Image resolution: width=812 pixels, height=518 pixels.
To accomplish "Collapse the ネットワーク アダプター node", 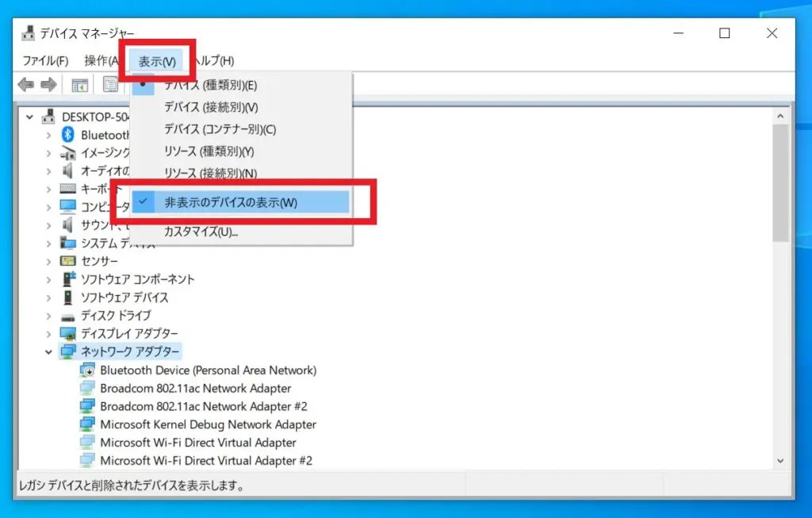I will point(49,351).
